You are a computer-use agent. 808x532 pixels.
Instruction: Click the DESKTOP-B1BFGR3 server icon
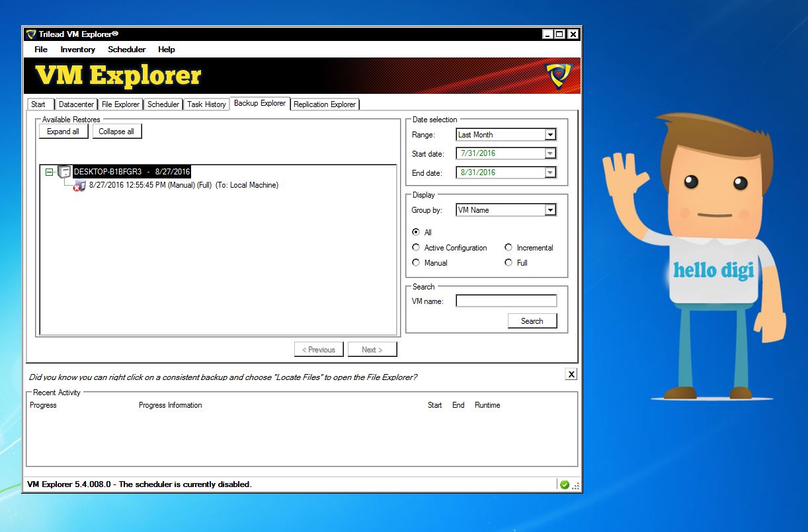(65, 172)
